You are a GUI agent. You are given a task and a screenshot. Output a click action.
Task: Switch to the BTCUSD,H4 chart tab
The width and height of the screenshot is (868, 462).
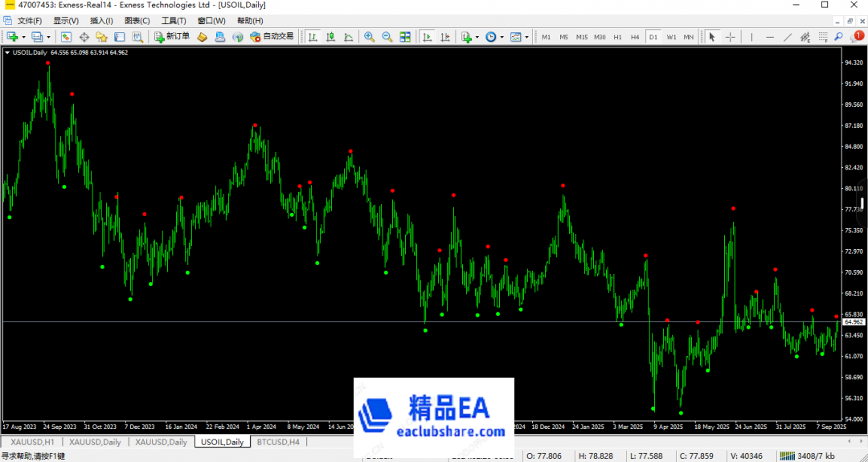click(278, 442)
